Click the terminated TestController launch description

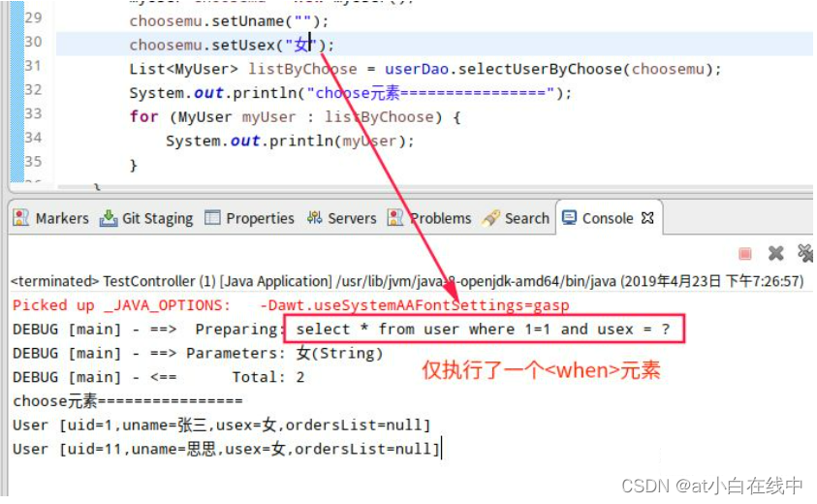(x=407, y=281)
